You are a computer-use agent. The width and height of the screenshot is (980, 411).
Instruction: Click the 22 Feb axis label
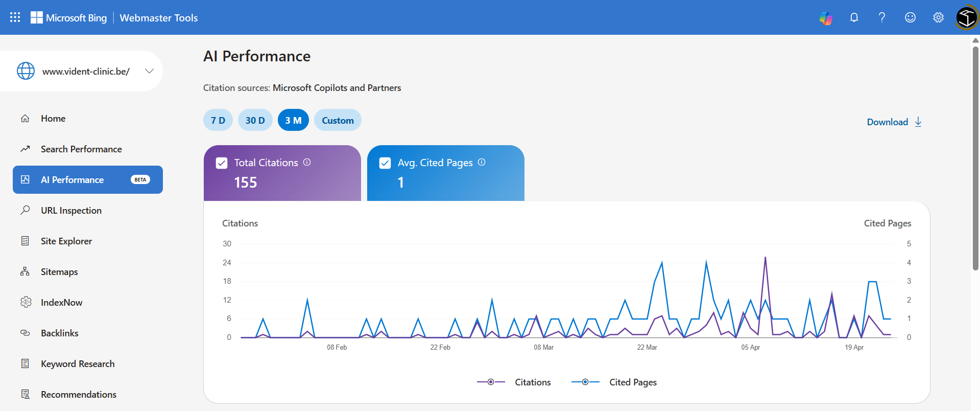click(440, 347)
